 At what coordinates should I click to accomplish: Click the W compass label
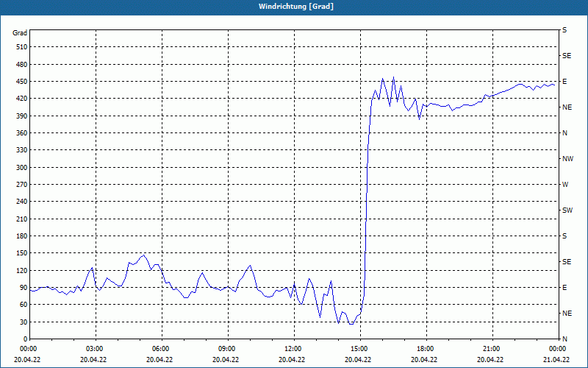click(565, 185)
